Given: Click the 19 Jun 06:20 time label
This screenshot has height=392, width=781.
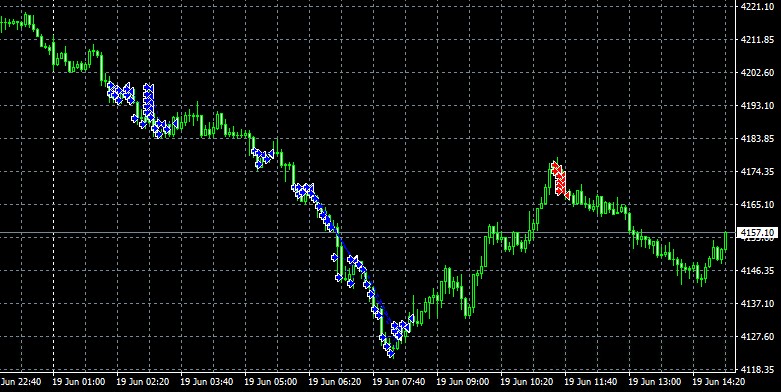Looking at the screenshot, I should [x=336, y=382].
